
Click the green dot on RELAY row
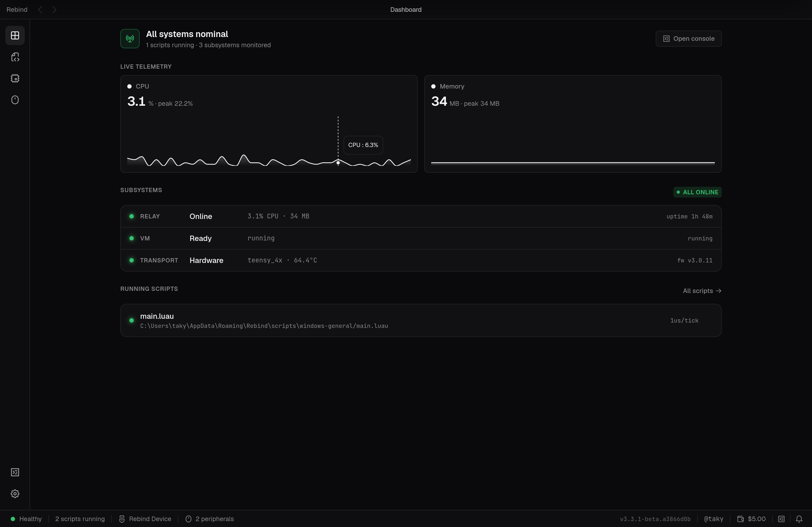pyautogui.click(x=131, y=217)
